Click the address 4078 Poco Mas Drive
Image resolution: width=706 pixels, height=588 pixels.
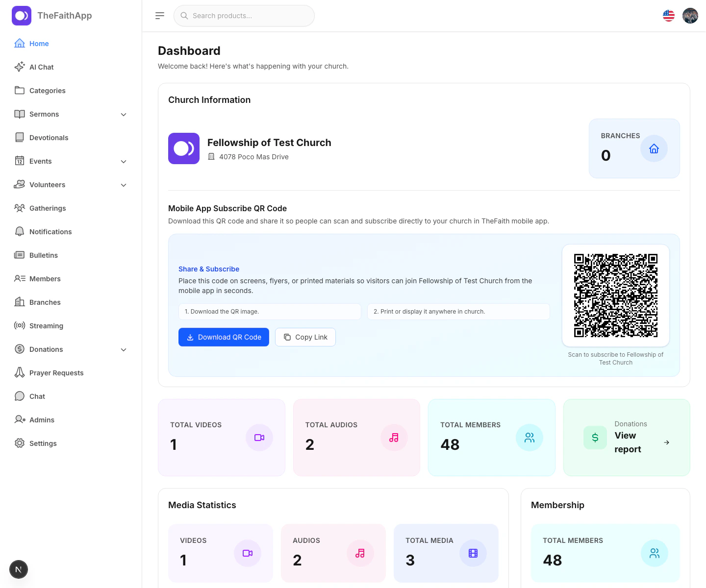pos(254,157)
